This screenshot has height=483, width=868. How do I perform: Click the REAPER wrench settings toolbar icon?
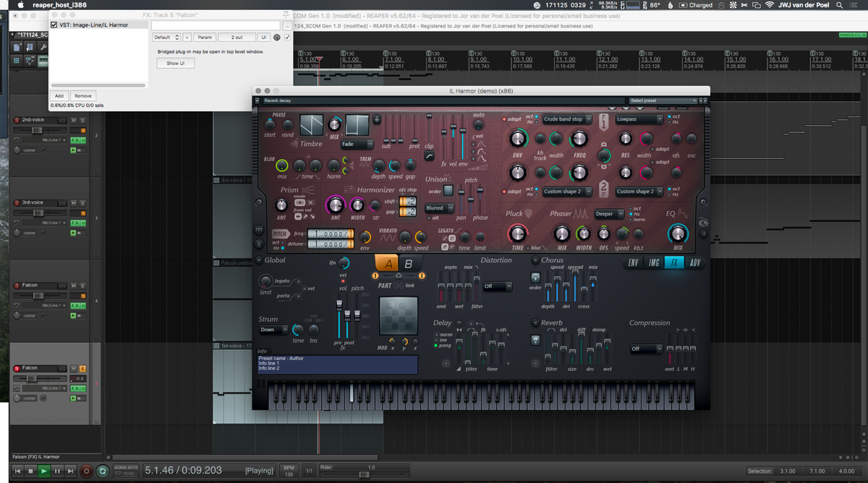43,47
